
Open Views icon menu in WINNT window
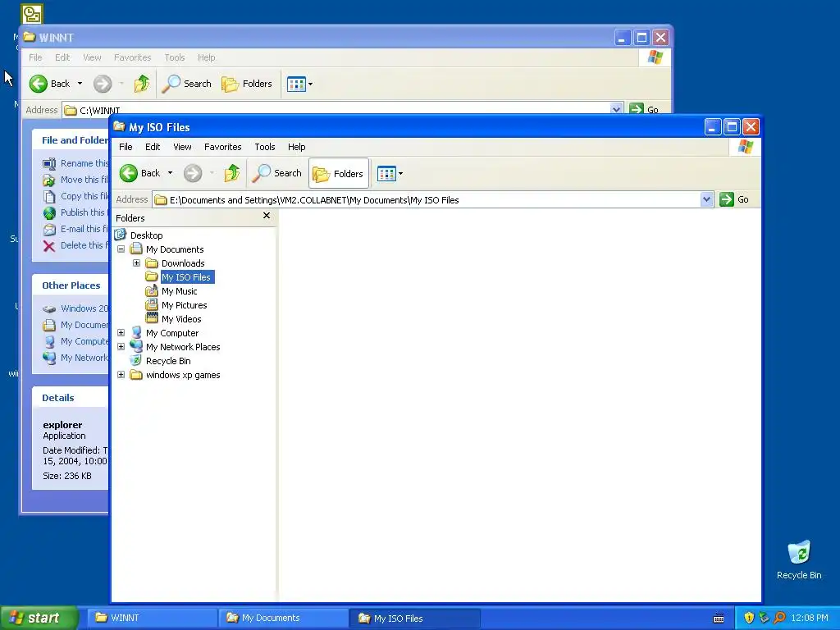coord(295,84)
